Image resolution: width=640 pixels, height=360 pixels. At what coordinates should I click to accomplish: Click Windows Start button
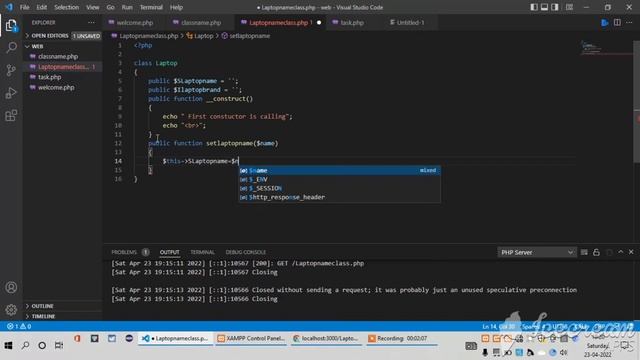(x=8, y=345)
